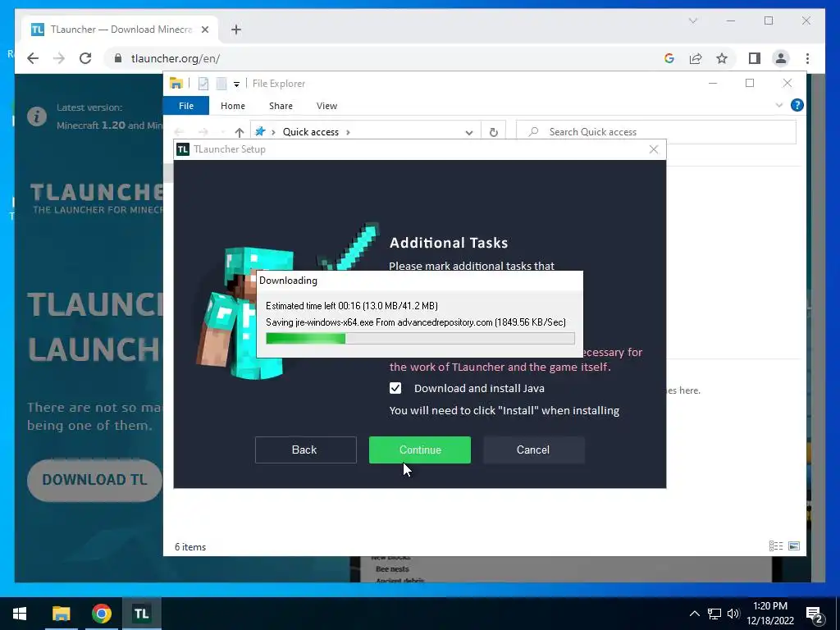
Task: Click the New folder quick access toolbar icon
Action: pyautogui.click(x=221, y=84)
